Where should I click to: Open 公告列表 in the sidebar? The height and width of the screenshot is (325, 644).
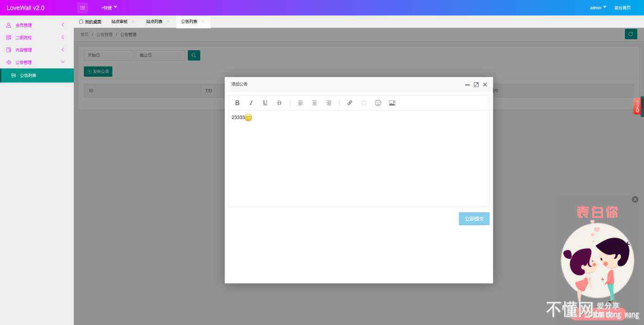[37, 75]
